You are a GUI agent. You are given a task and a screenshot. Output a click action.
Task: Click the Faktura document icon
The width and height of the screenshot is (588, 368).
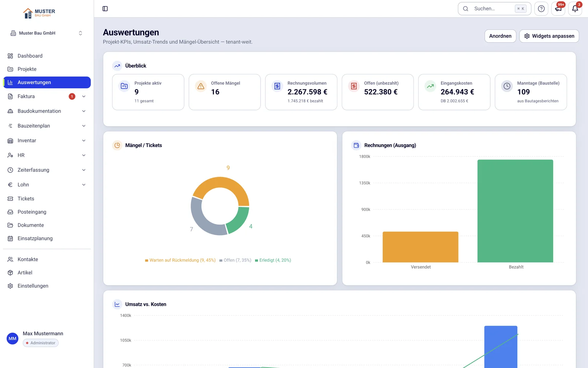tap(10, 96)
